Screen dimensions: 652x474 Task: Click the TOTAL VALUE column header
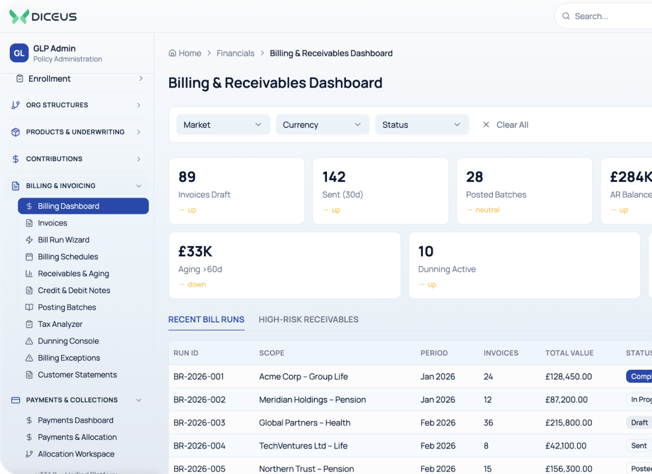(569, 353)
